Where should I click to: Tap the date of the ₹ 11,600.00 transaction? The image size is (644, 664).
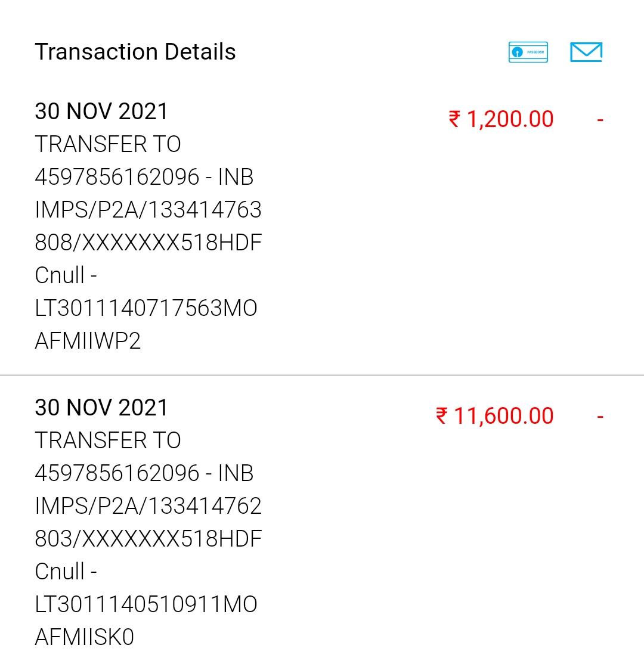click(x=101, y=408)
